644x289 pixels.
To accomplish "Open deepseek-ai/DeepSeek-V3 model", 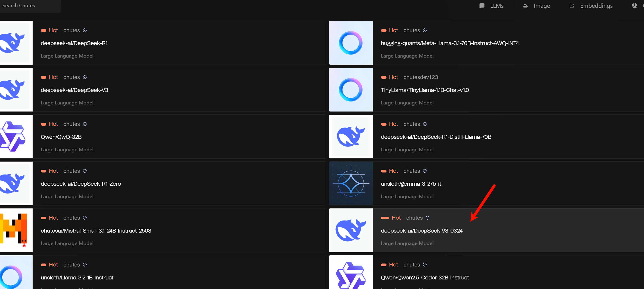I will pos(74,90).
